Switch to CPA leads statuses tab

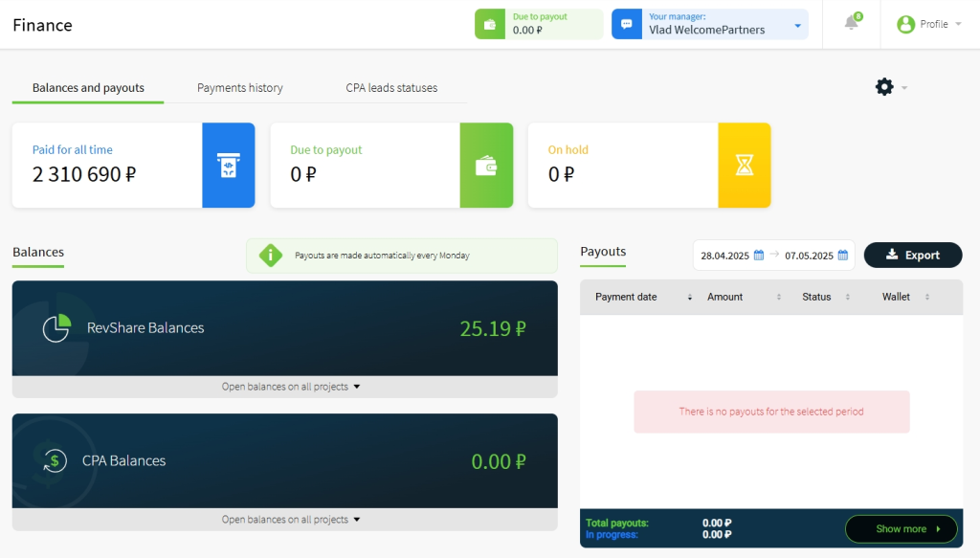tap(391, 88)
